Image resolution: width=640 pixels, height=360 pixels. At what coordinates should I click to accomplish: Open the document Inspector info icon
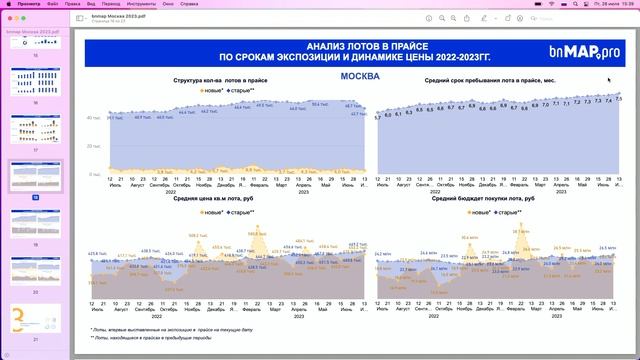[x=429, y=18]
